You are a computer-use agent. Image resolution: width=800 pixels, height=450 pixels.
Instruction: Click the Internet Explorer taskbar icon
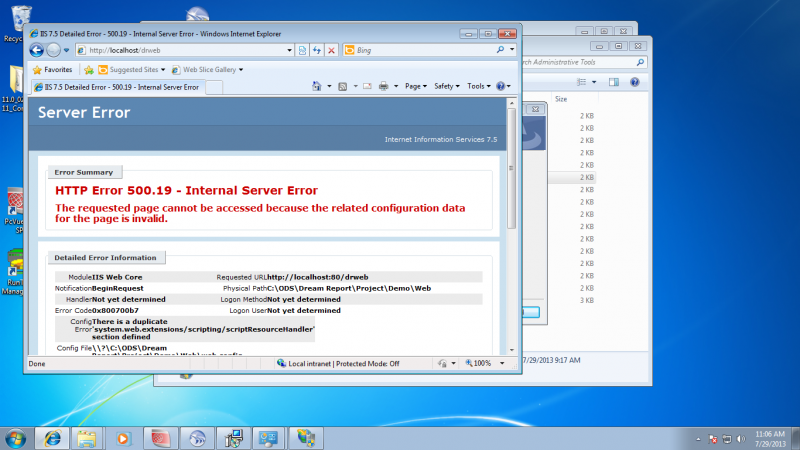click(52, 438)
